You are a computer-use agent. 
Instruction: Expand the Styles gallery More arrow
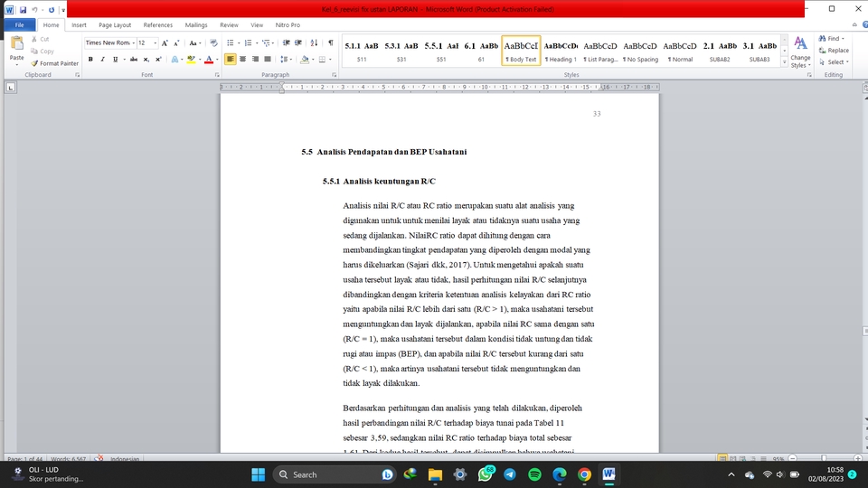coord(785,62)
